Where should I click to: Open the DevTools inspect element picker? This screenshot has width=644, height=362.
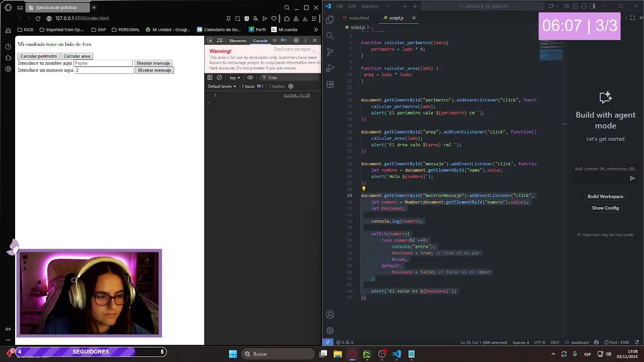tap(210, 41)
